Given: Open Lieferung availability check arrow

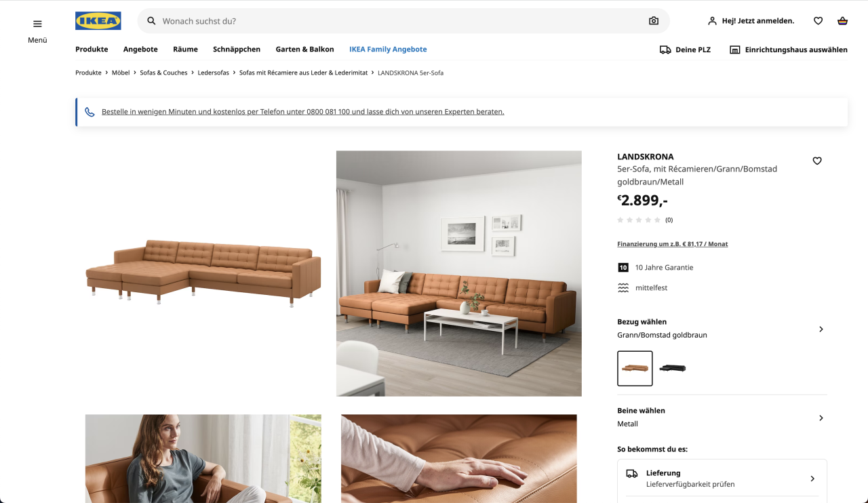Looking at the screenshot, I should pyautogui.click(x=812, y=479).
